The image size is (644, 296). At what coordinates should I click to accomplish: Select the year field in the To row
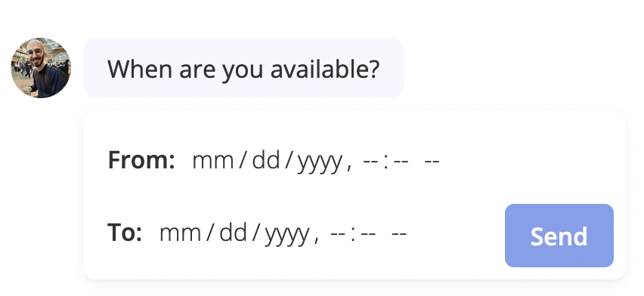tap(287, 233)
